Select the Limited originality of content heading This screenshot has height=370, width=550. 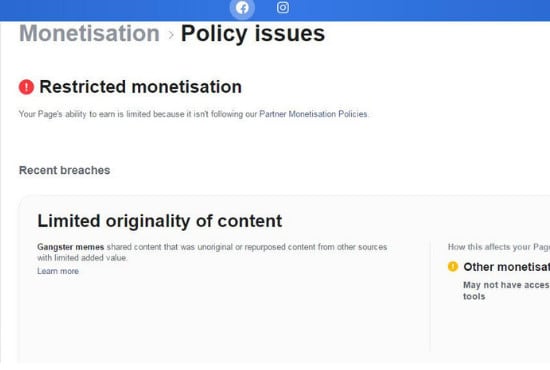click(x=160, y=221)
